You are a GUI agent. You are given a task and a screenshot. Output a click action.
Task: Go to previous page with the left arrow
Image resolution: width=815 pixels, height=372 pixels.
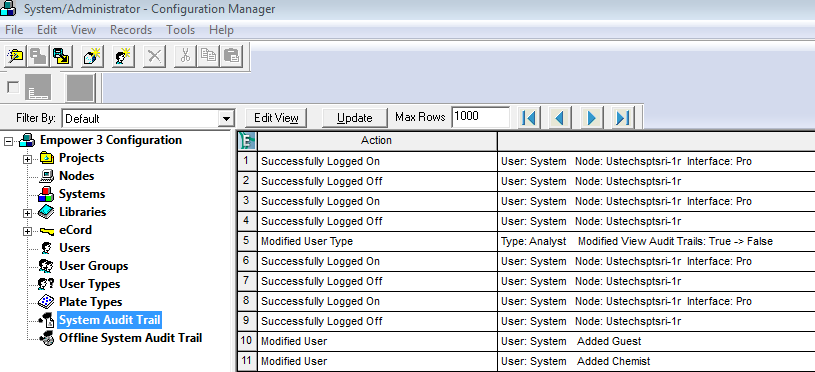point(560,118)
